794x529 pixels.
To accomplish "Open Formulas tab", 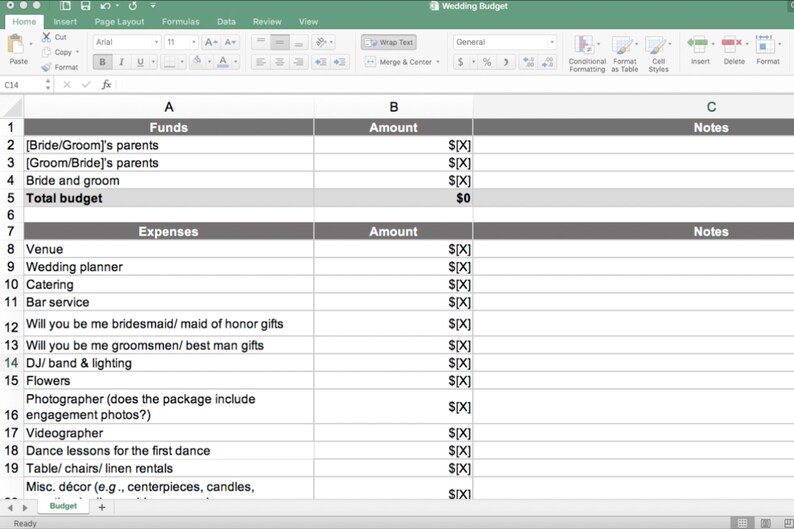I will point(180,22).
